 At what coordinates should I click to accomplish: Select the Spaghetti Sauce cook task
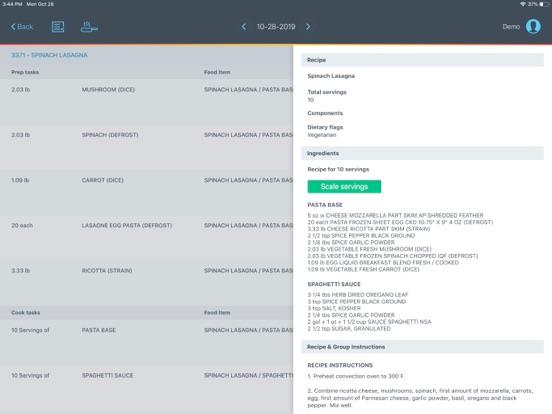pos(146,387)
